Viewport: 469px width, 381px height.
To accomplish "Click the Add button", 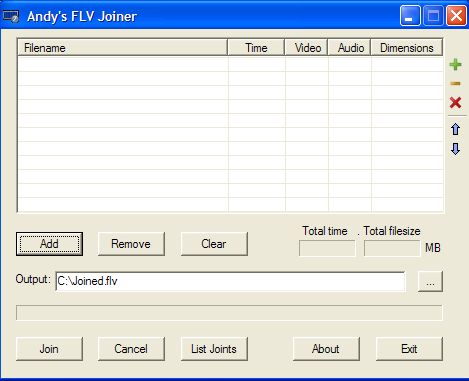I will pos(49,244).
